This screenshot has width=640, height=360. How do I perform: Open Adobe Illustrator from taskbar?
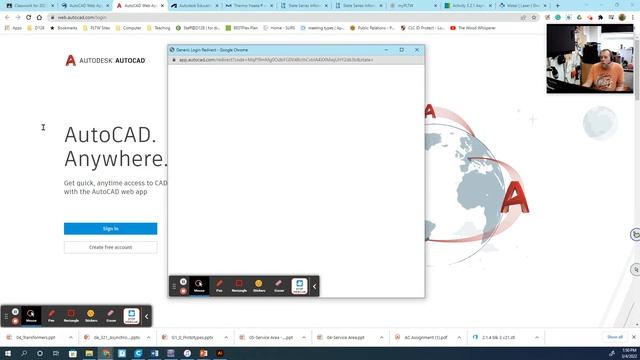click(220, 353)
